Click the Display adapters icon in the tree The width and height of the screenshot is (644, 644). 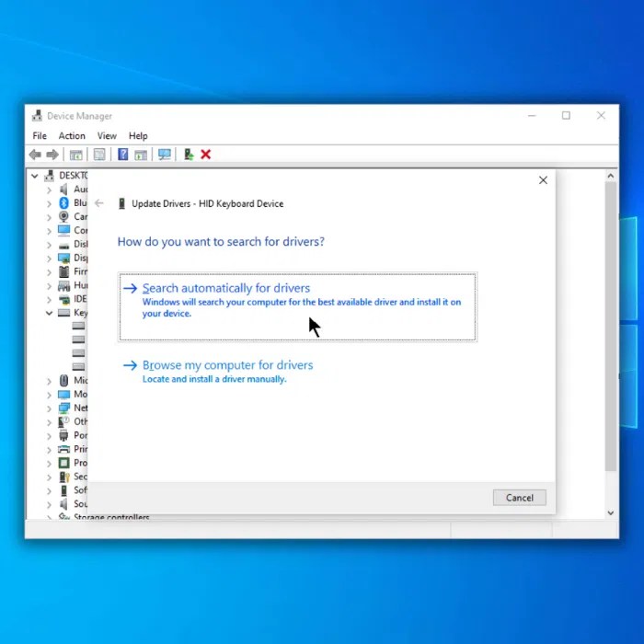pyautogui.click(x=63, y=258)
